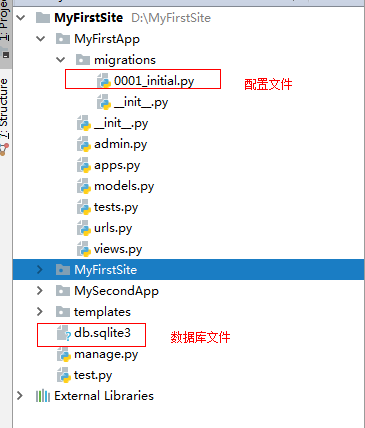The width and height of the screenshot is (365, 428).
Task: Select test.py in the project root
Action: (x=93, y=375)
